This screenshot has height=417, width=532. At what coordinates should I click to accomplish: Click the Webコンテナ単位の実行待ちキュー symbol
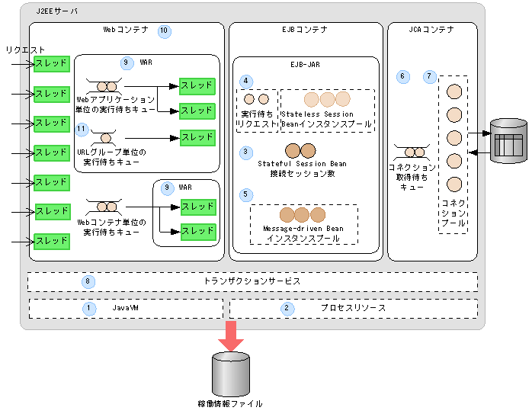(x=104, y=207)
